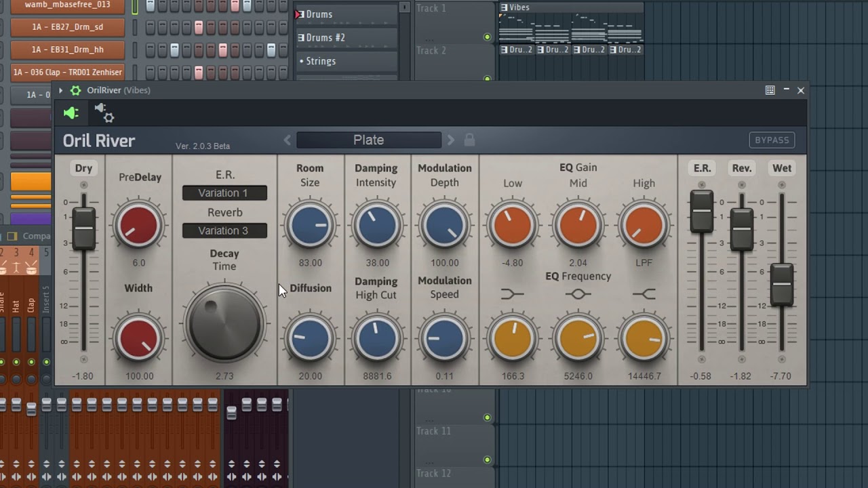Click the red Width knob
Viewport: 868px width, 488px height.
(139, 338)
